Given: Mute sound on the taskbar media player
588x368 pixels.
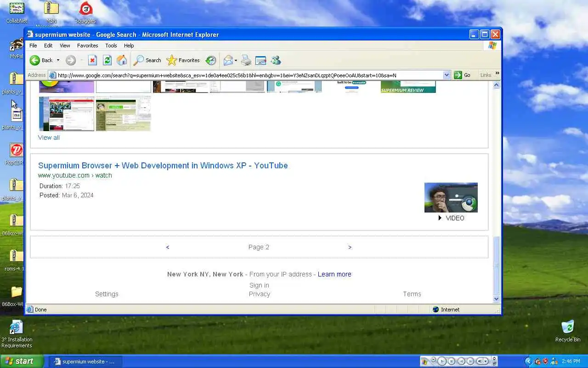Looking at the screenshot, I should pyautogui.click(x=480, y=361).
